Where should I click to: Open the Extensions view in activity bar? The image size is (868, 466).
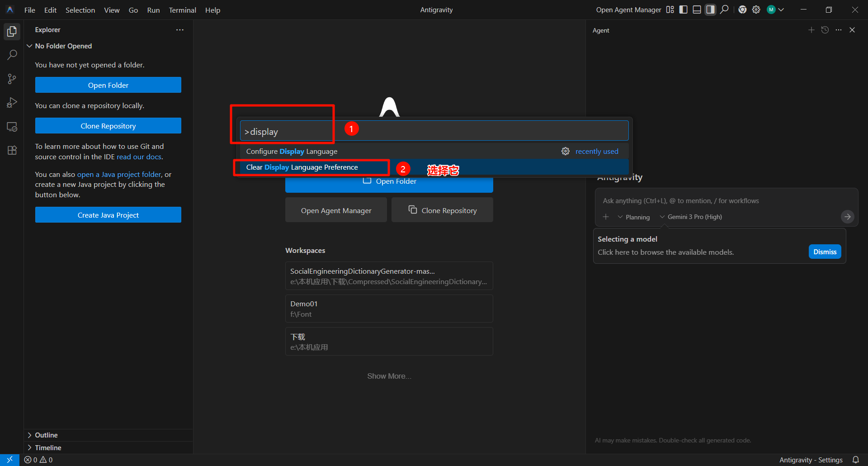click(x=12, y=150)
